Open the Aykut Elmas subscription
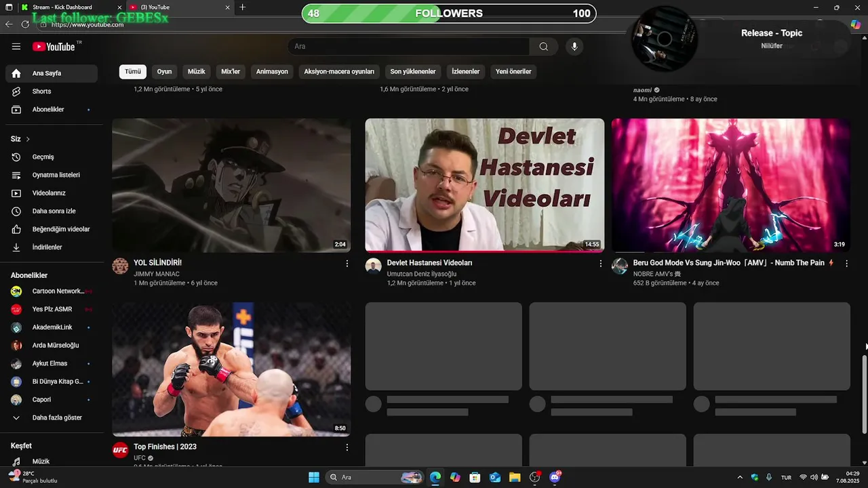Viewport: 868px width, 488px height. tap(52, 364)
